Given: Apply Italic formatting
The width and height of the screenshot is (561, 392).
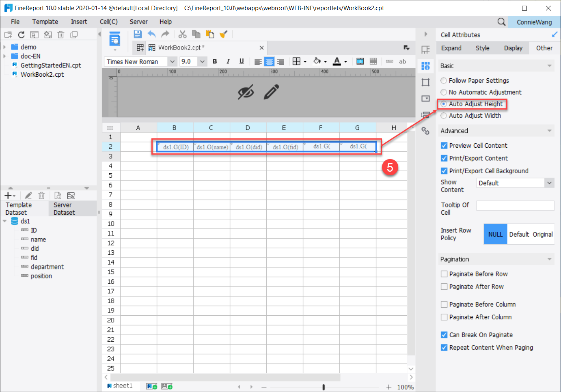Looking at the screenshot, I should [x=228, y=61].
